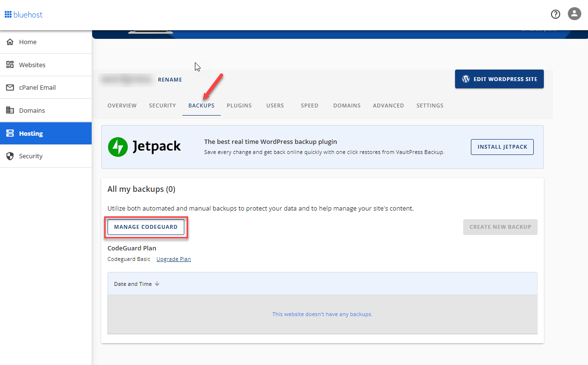588x365 pixels.
Task: Open the Advanced tab
Action: [388, 106]
